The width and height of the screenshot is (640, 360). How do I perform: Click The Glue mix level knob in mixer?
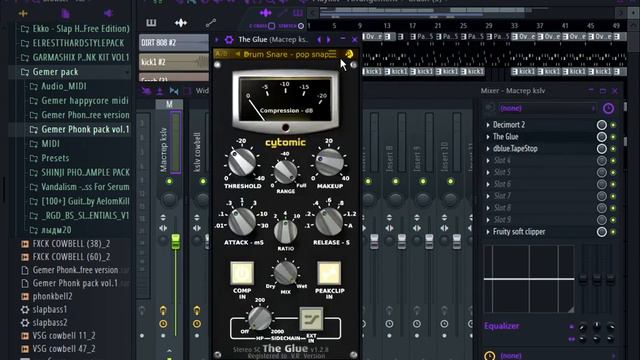(602, 137)
